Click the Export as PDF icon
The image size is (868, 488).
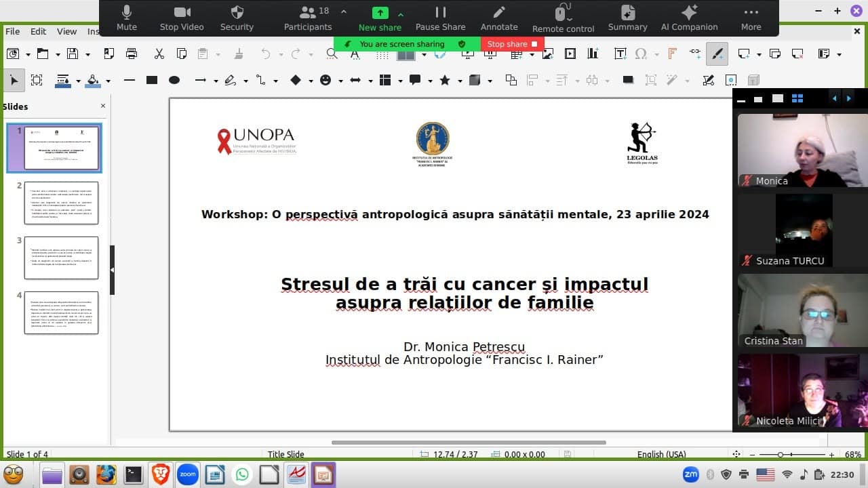click(109, 54)
